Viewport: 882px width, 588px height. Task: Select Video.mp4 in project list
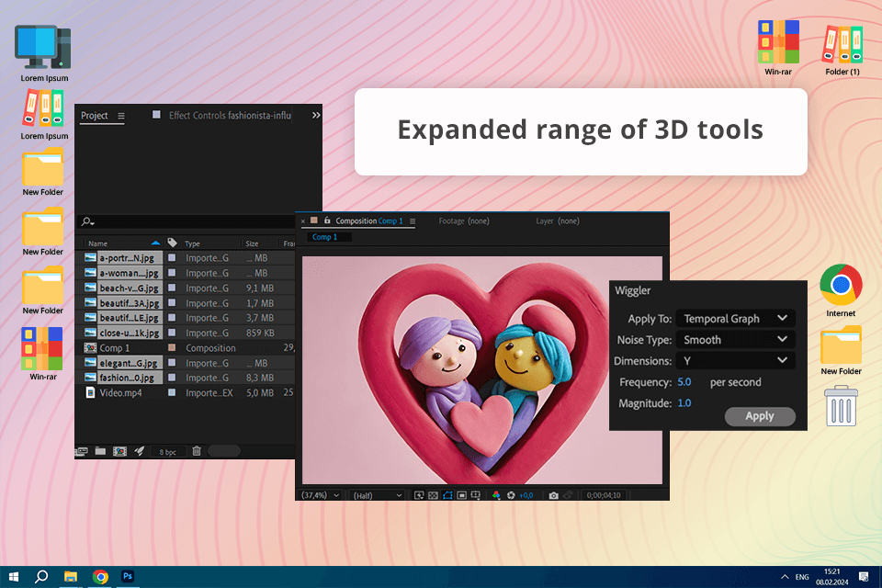pos(120,392)
